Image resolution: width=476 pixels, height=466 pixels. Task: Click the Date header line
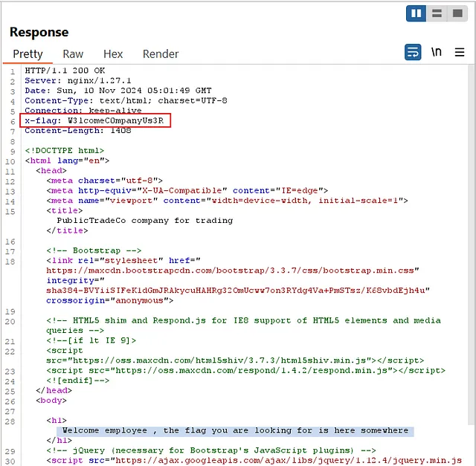coord(118,91)
